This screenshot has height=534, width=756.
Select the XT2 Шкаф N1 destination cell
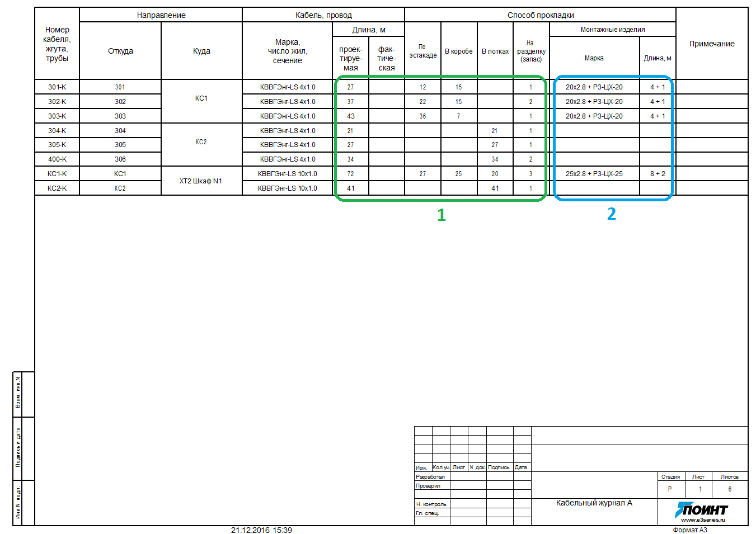(x=201, y=181)
